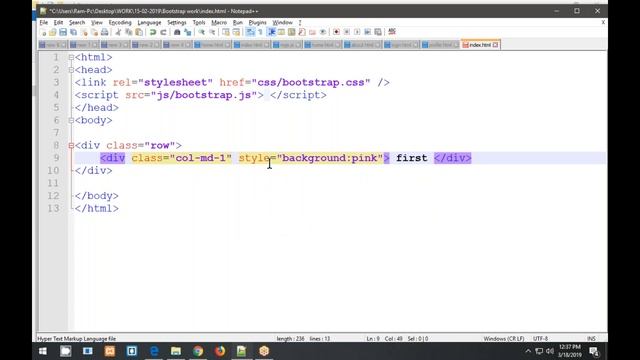The height and width of the screenshot is (360, 640).
Task: Open the File menu
Action: 44,22
